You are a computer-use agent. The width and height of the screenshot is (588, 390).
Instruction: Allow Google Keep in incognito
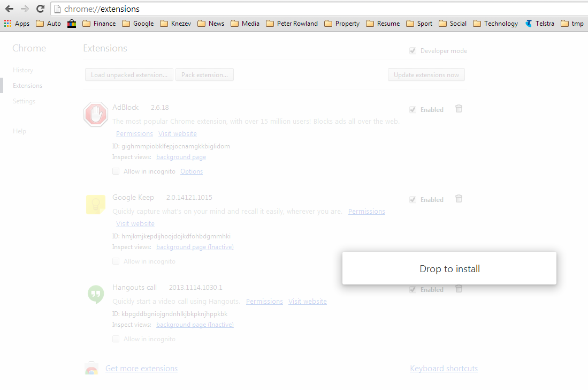(x=116, y=261)
